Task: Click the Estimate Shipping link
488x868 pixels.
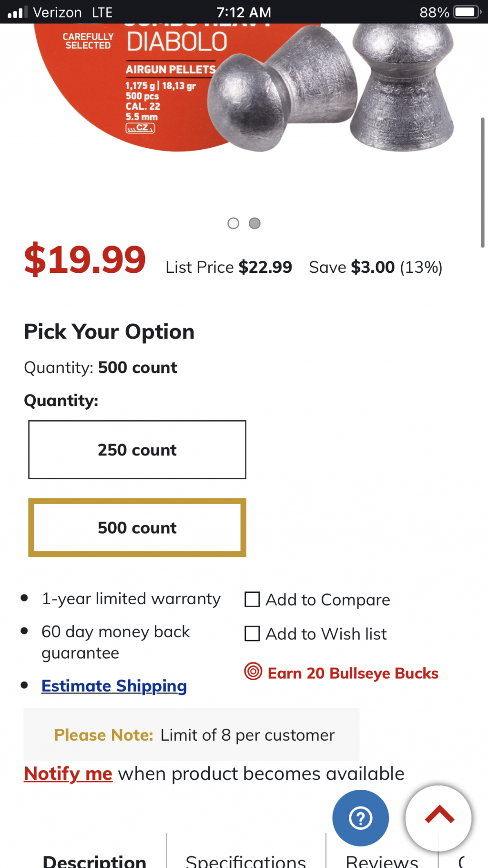Action: click(114, 686)
